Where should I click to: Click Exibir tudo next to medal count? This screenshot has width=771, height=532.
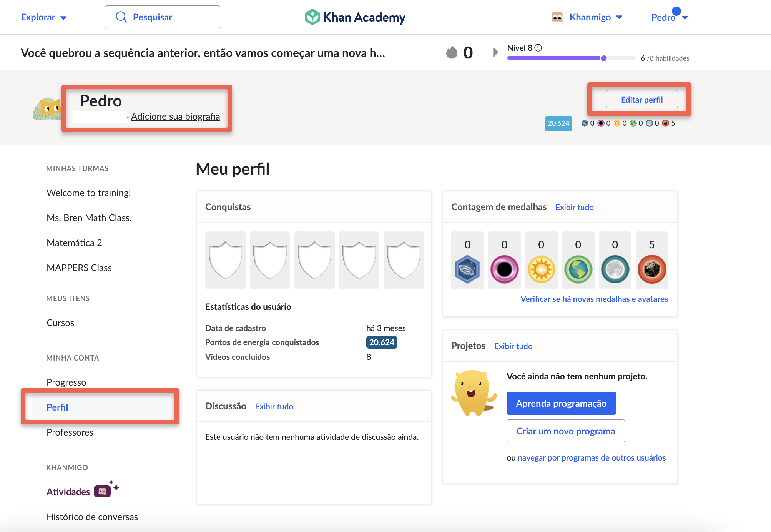(575, 207)
